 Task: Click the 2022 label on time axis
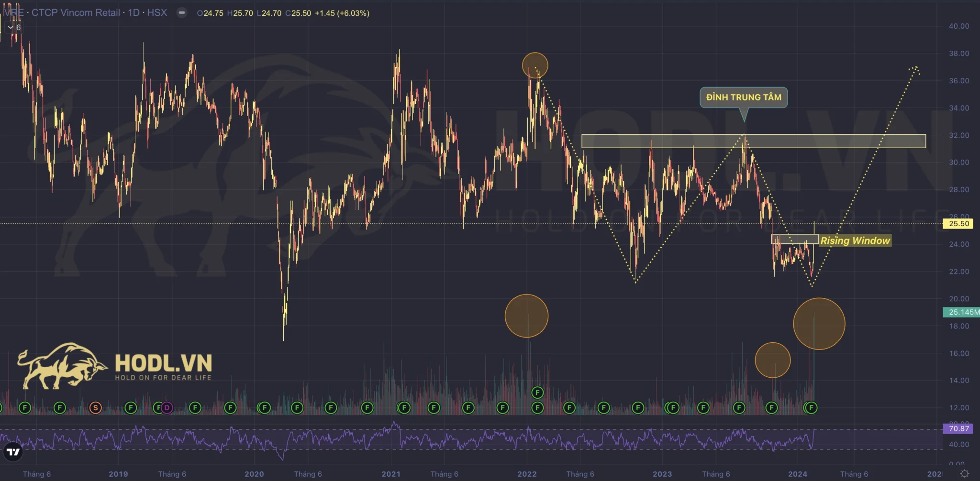coord(527,474)
